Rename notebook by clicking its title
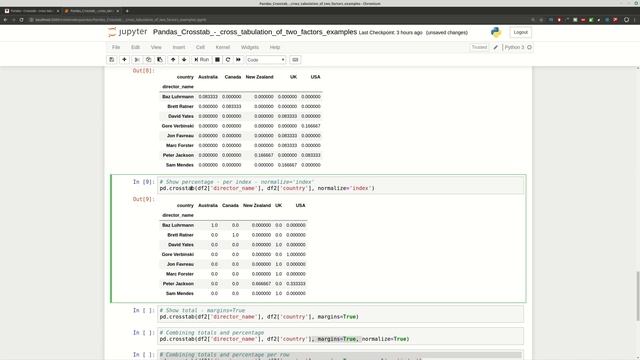The width and height of the screenshot is (640, 360). (x=255, y=32)
